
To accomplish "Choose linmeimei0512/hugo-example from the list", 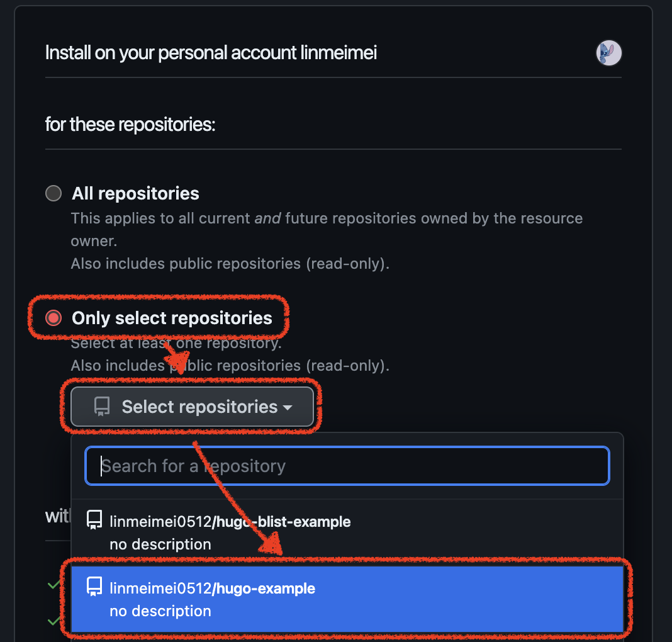I will tap(347, 599).
